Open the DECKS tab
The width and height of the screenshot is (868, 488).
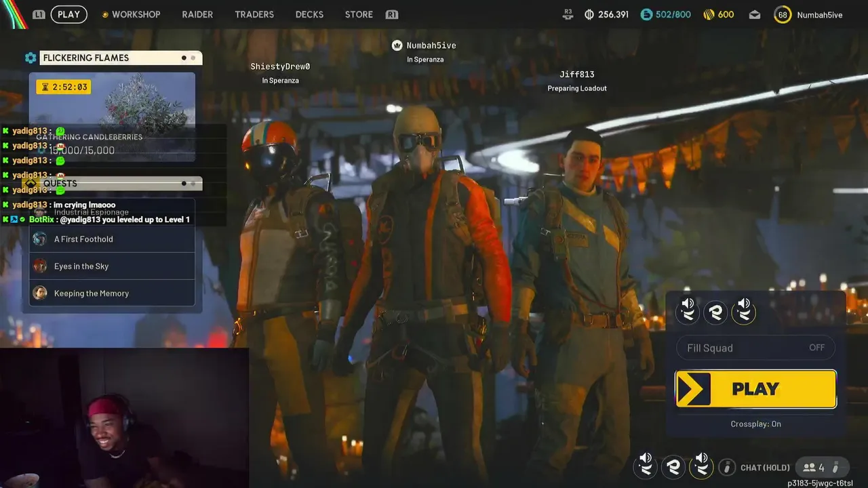pos(309,14)
